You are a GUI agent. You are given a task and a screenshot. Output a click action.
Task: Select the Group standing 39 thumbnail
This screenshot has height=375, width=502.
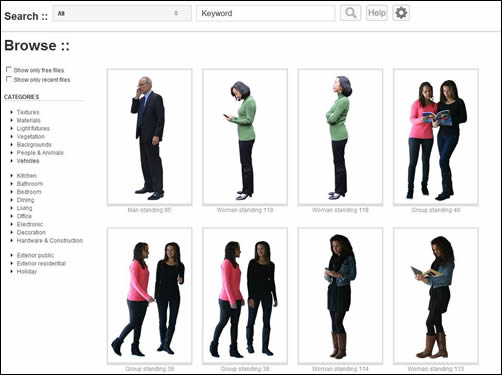point(149,296)
